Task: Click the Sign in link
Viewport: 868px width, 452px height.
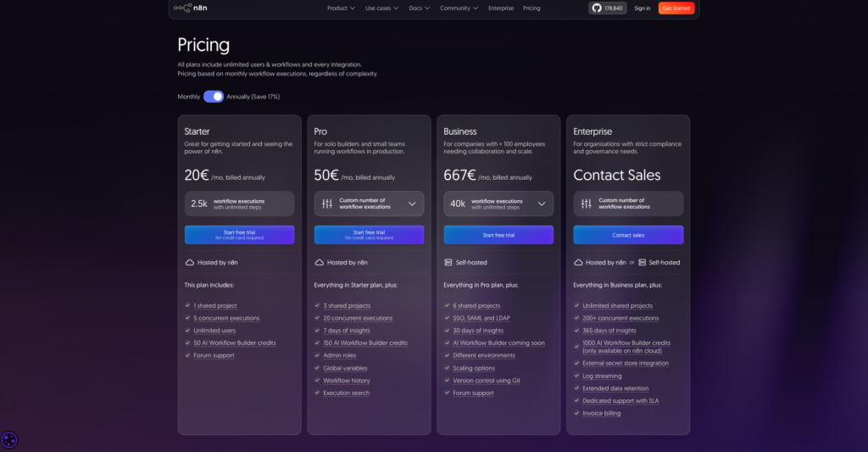Action: pos(642,8)
